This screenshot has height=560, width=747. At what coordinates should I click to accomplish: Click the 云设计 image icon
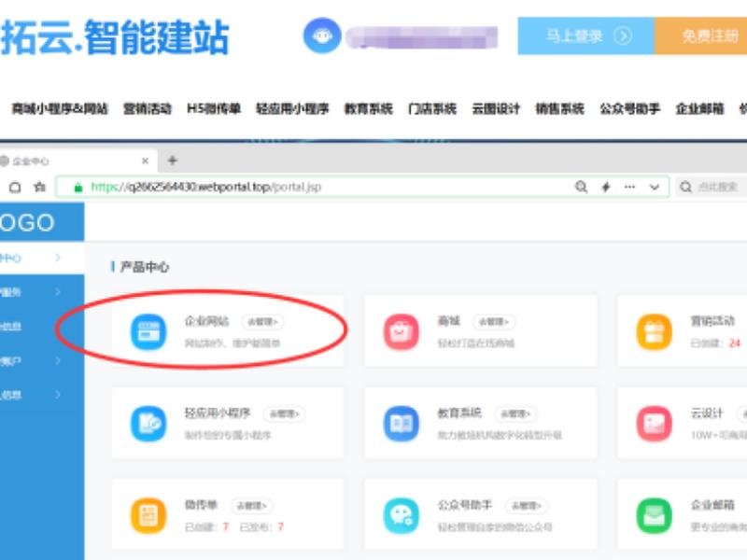(655, 424)
